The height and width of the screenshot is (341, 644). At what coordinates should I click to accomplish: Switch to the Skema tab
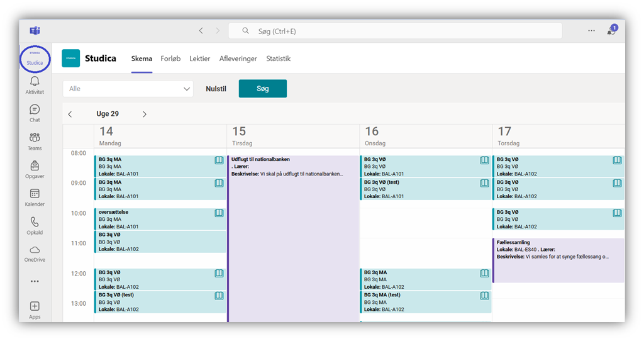(142, 59)
